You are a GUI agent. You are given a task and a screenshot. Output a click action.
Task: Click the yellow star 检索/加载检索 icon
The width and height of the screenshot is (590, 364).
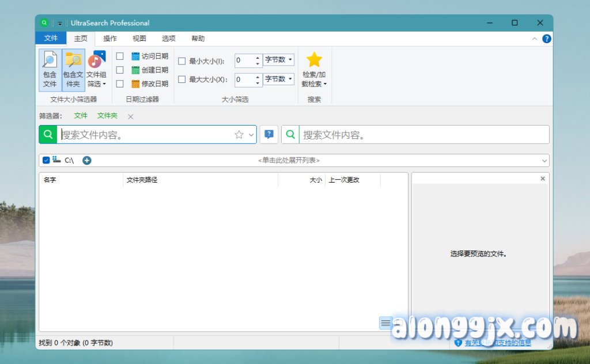click(x=314, y=60)
